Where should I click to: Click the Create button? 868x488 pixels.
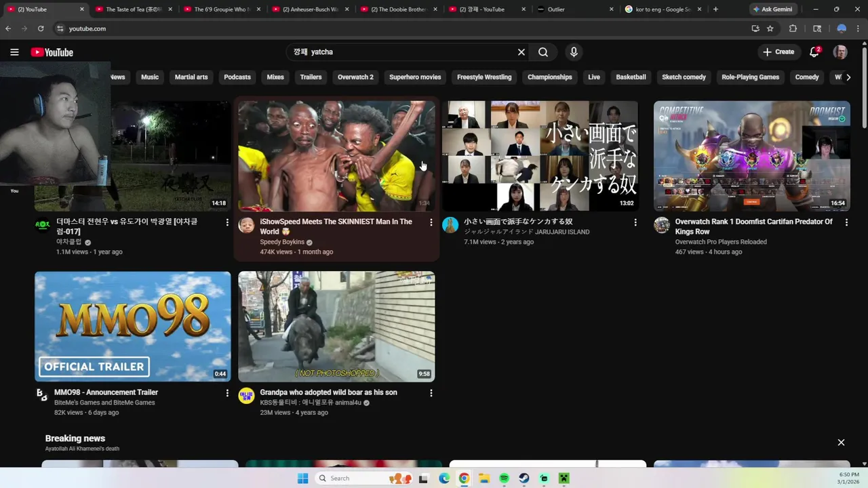click(778, 52)
